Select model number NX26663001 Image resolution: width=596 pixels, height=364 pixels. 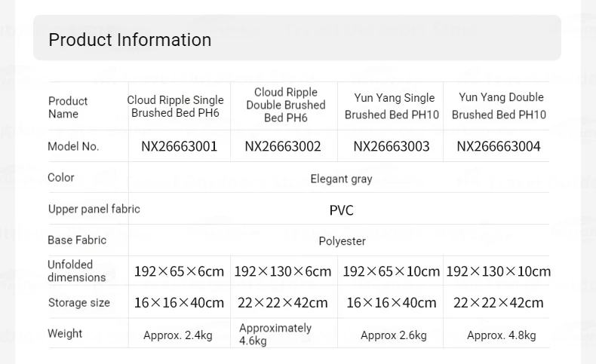pos(179,146)
